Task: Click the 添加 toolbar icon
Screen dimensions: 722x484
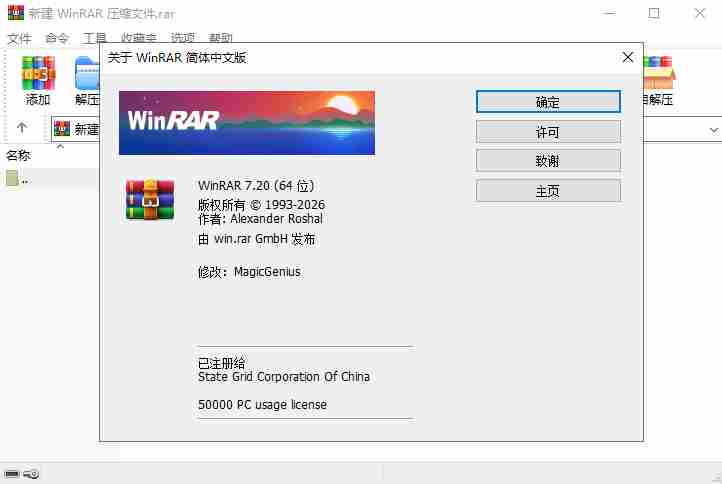Action: pyautogui.click(x=38, y=78)
